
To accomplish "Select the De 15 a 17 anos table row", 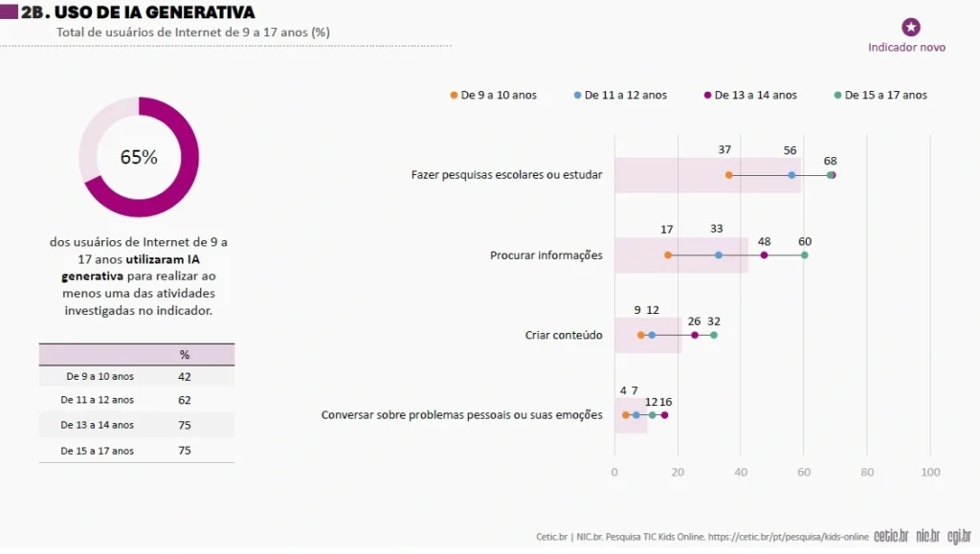I will [x=137, y=451].
